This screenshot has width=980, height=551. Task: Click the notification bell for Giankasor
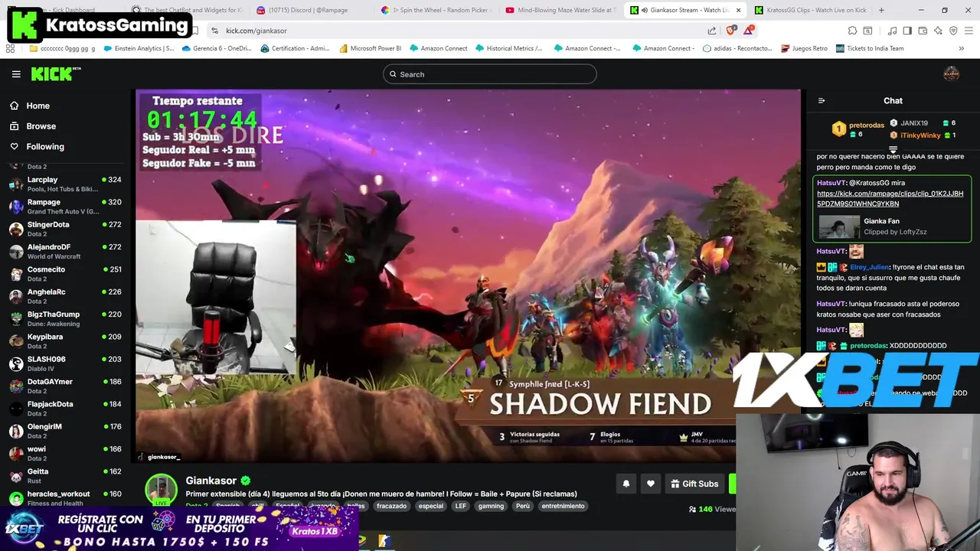click(x=626, y=484)
